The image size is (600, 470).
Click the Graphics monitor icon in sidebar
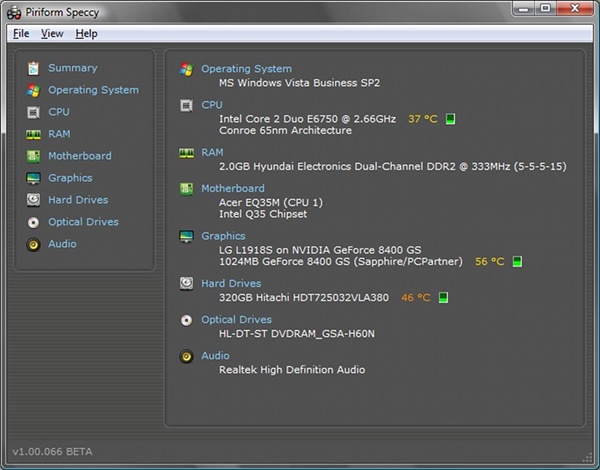33,178
